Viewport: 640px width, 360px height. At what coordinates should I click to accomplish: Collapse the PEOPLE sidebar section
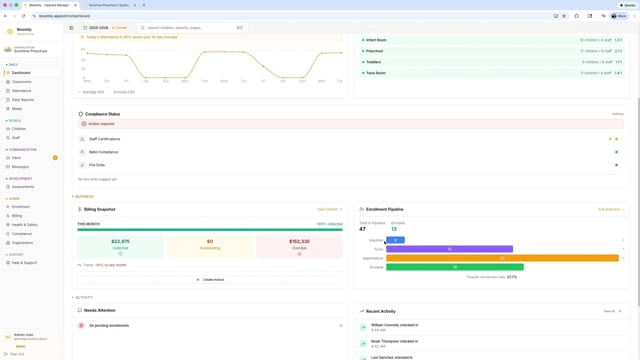pyautogui.click(x=13, y=120)
